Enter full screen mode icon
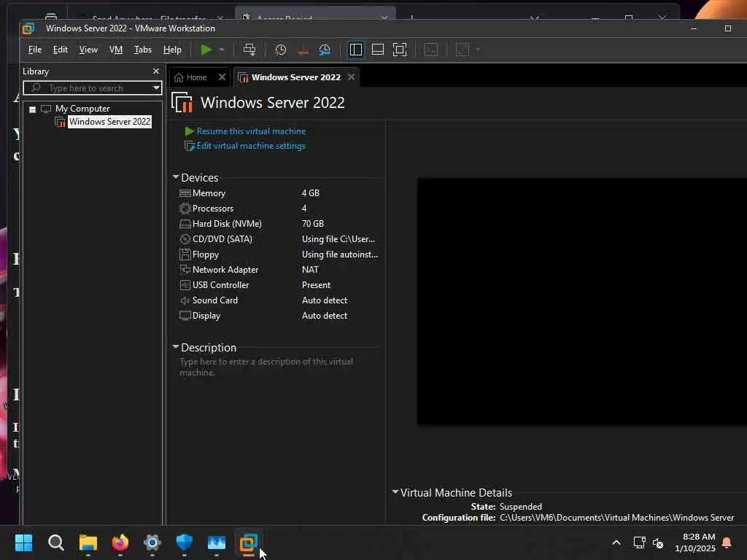The height and width of the screenshot is (560, 747). pos(400,50)
